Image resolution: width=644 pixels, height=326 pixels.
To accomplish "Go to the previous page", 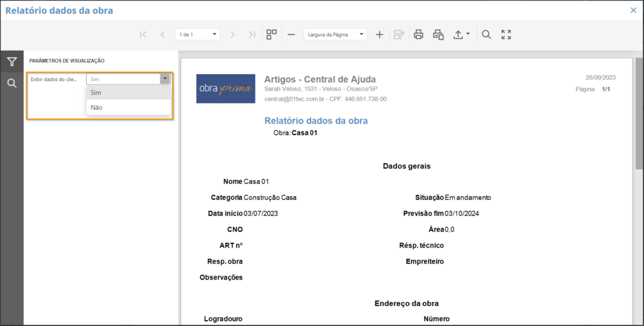I will coord(163,35).
